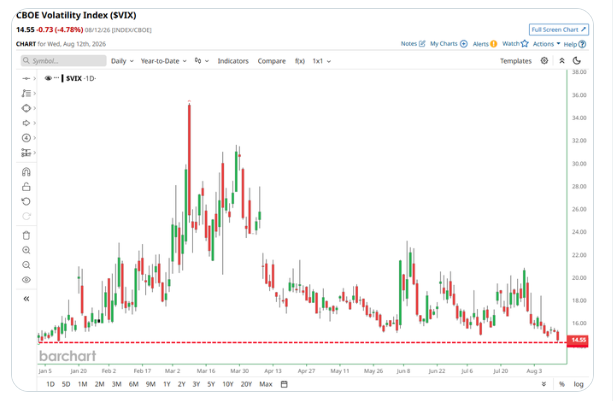Select the Max range
Viewport: 616px width, 401px height.
[266, 384]
